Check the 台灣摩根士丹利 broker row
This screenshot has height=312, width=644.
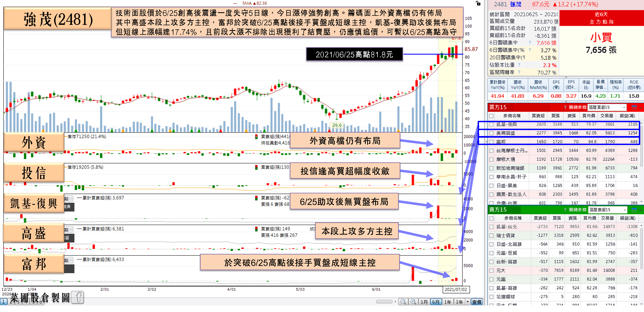coord(491,150)
